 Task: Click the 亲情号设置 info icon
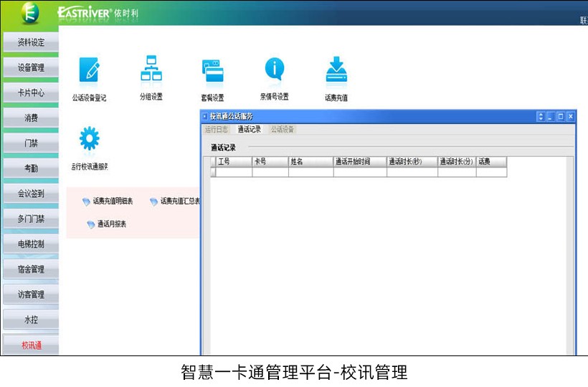[x=274, y=69]
